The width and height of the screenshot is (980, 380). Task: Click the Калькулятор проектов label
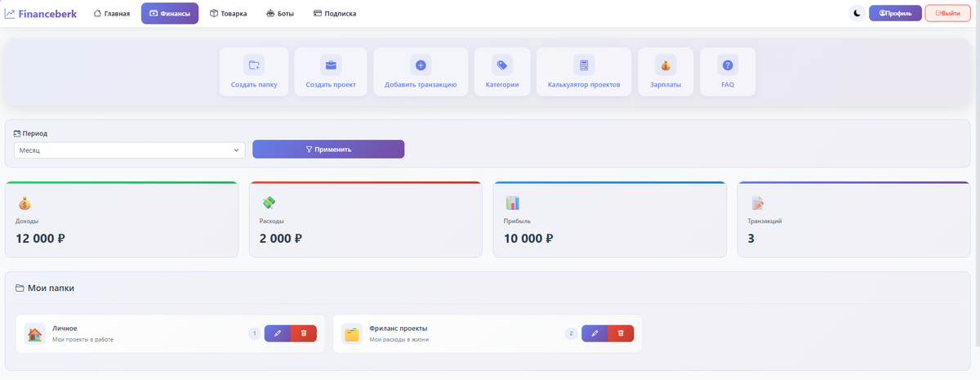584,85
